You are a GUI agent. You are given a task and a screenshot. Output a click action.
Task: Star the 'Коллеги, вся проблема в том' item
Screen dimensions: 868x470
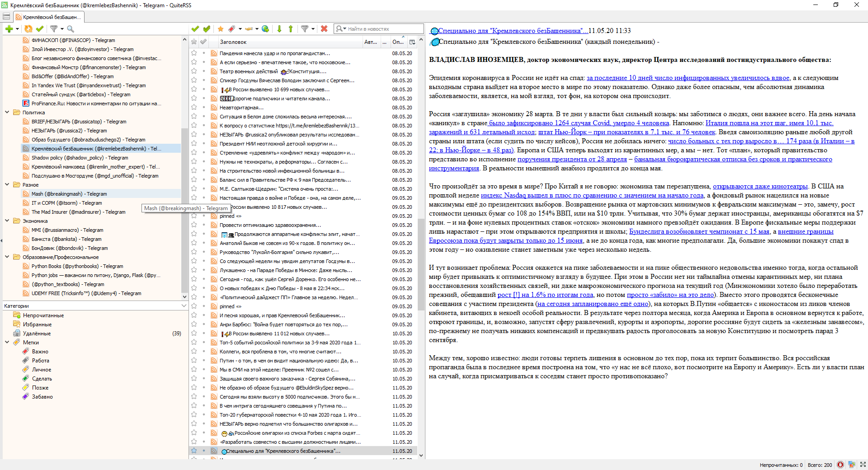pos(194,352)
